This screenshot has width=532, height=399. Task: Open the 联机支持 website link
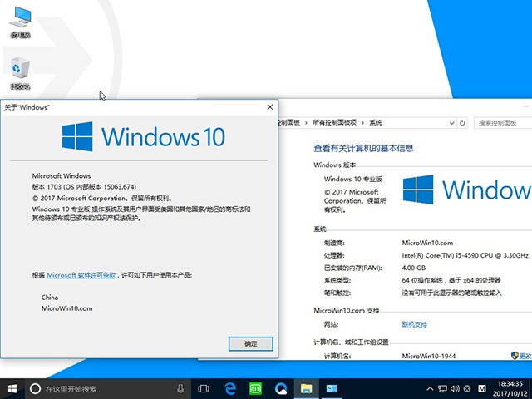pyautogui.click(x=415, y=324)
